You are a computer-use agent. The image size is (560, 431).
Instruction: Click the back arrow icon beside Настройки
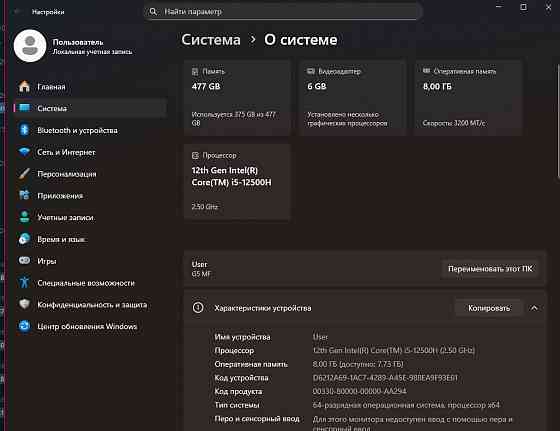point(17,12)
